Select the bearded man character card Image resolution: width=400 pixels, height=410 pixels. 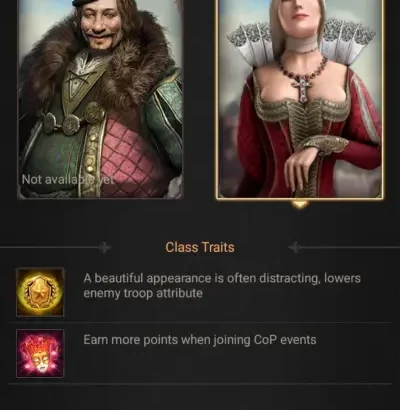100,99
